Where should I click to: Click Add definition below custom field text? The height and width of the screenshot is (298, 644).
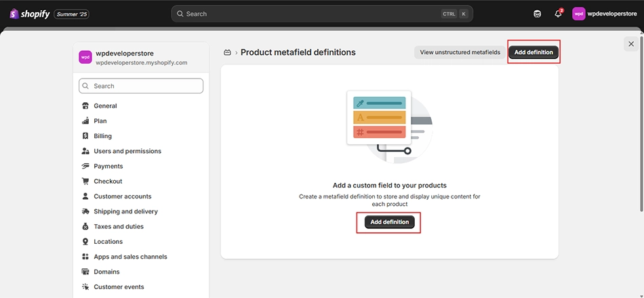(389, 222)
